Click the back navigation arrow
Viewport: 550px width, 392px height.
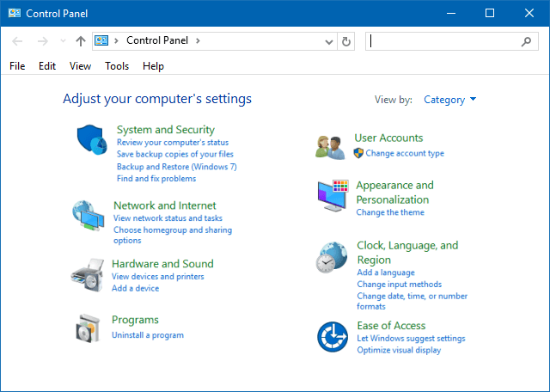click(x=17, y=41)
